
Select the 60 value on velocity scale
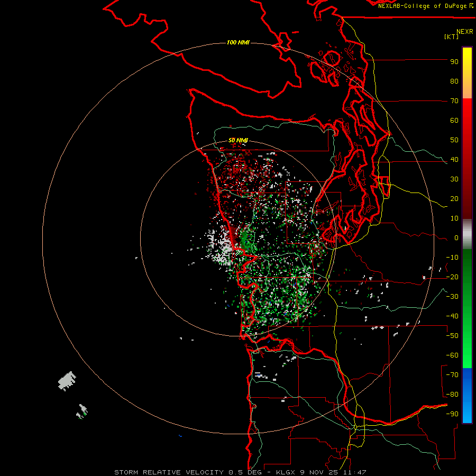click(454, 120)
